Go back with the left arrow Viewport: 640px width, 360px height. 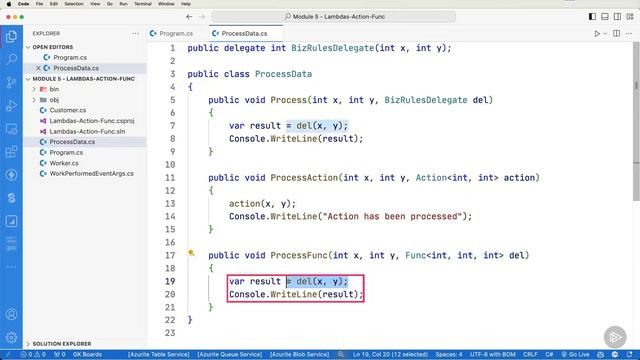[189, 17]
